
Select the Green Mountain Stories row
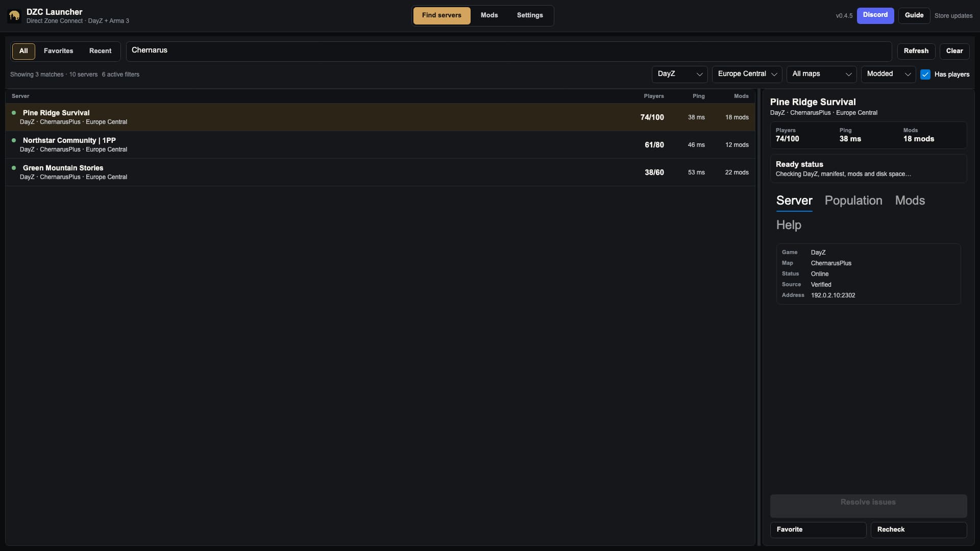click(380, 172)
